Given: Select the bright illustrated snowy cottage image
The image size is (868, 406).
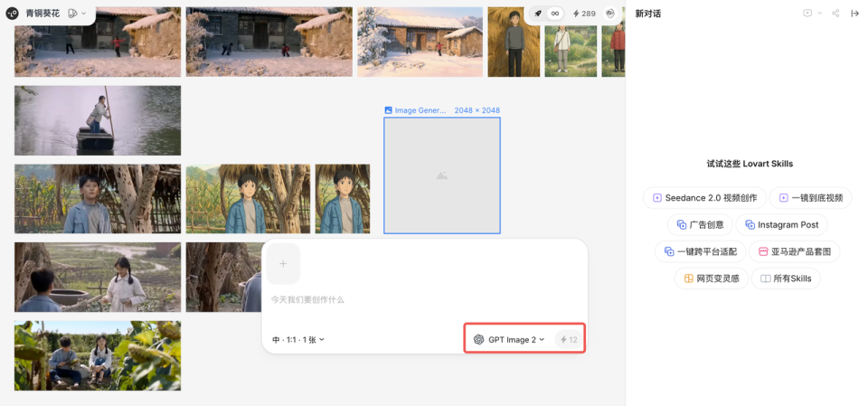Looking at the screenshot, I should (x=420, y=42).
